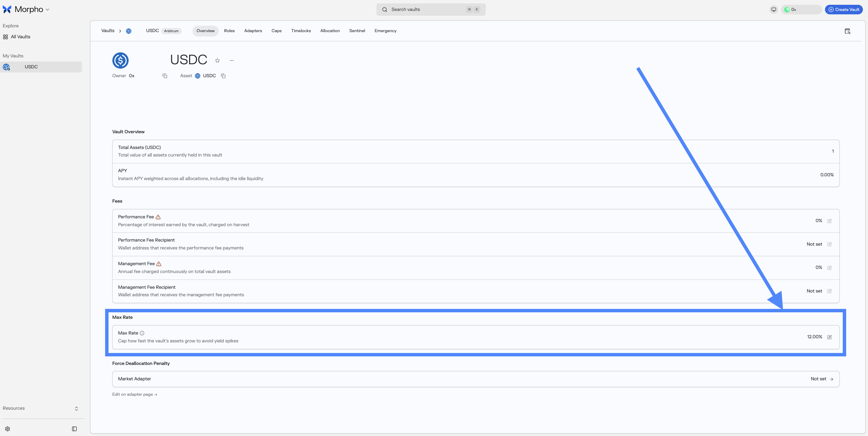Edit the Performance Fee Recipient

tap(829, 244)
